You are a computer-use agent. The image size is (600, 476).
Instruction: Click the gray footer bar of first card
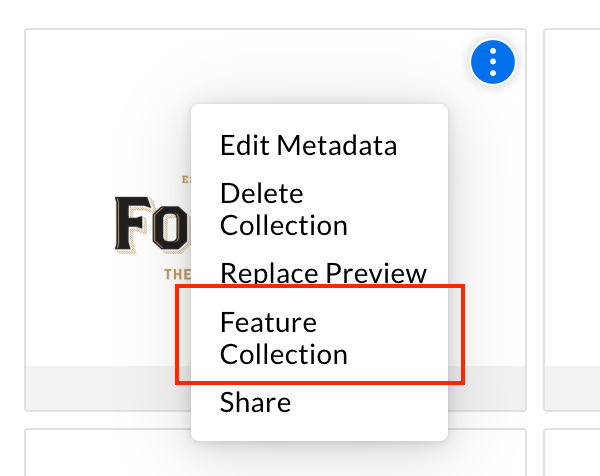click(x=100, y=388)
